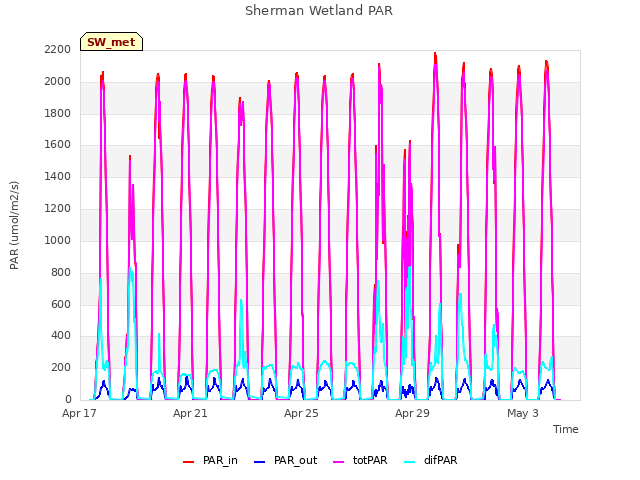
Task: Click the 400 y-axis tick label
Action: click(61, 336)
